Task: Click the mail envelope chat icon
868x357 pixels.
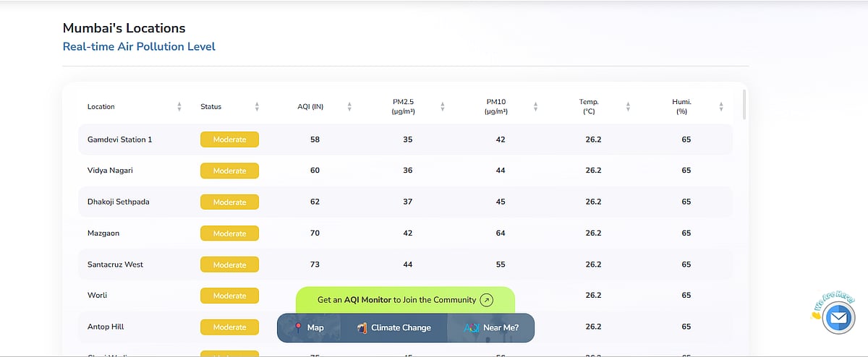Action: 838,317
